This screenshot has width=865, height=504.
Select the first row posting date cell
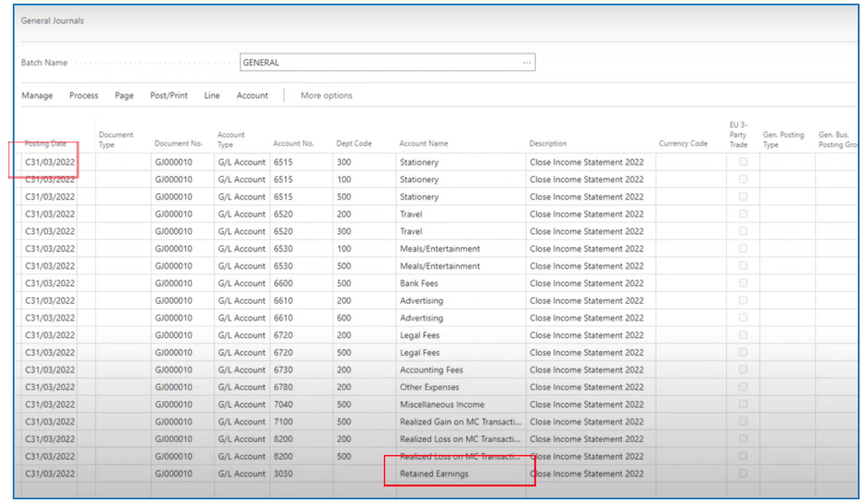pos(50,162)
